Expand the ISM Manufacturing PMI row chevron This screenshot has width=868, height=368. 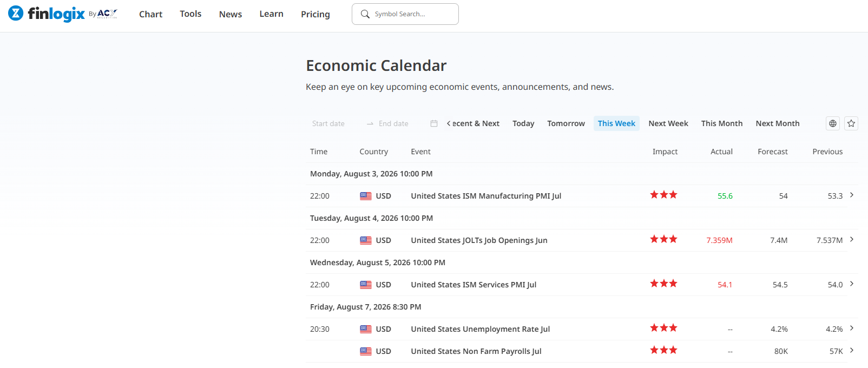point(852,195)
